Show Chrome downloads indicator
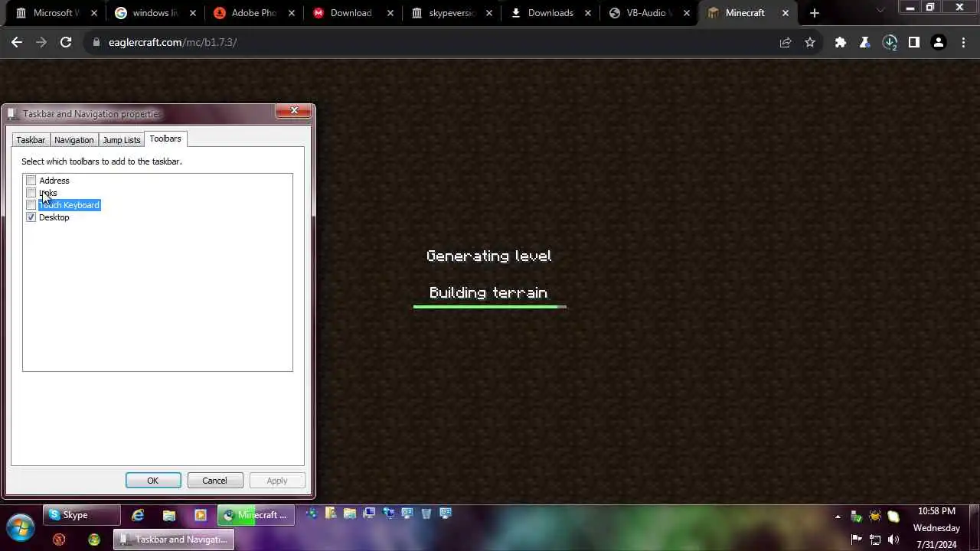The image size is (980, 551). [x=890, y=43]
